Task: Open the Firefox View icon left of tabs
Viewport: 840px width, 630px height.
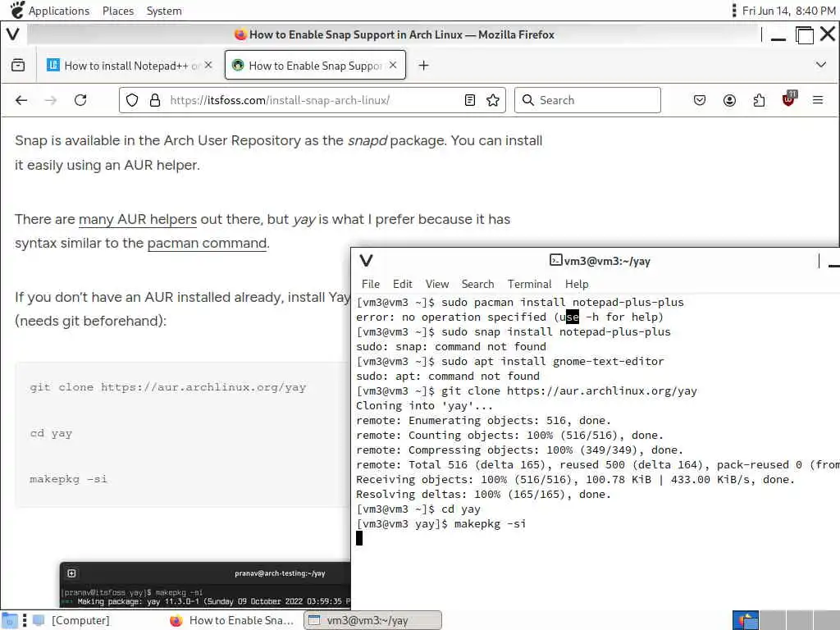Action: click(18, 66)
